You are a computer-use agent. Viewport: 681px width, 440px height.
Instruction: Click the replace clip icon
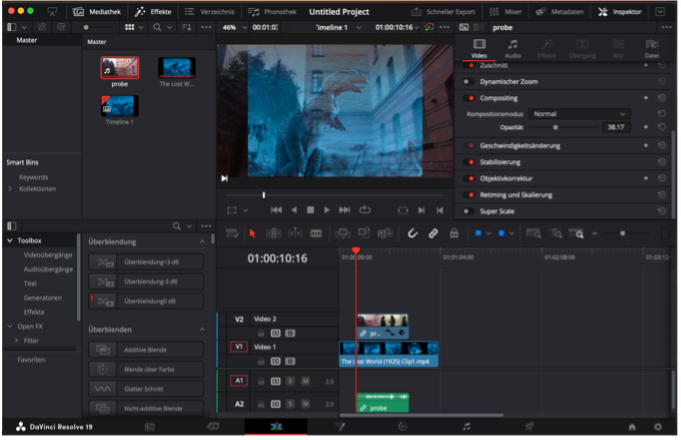click(385, 234)
